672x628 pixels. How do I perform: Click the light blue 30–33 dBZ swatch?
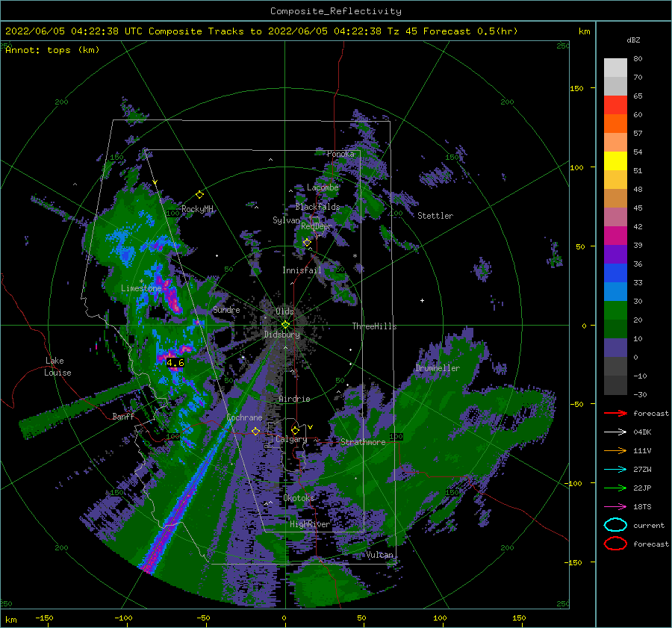pos(615,291)
